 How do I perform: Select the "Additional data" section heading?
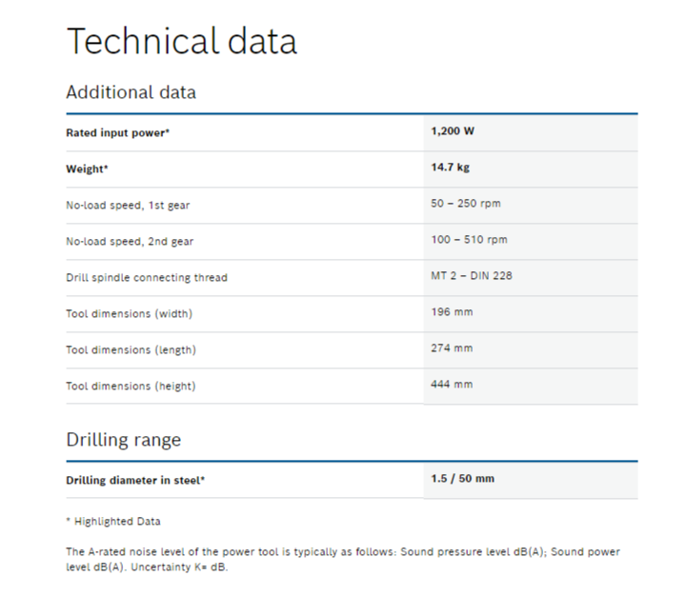click(x=131, y=92)
